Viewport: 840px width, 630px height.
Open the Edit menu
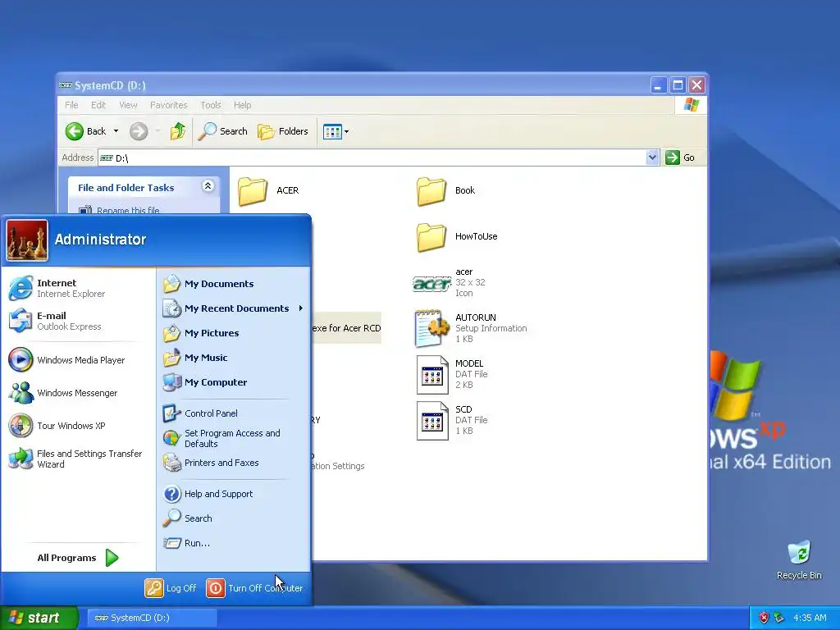[x=98, y=105]
